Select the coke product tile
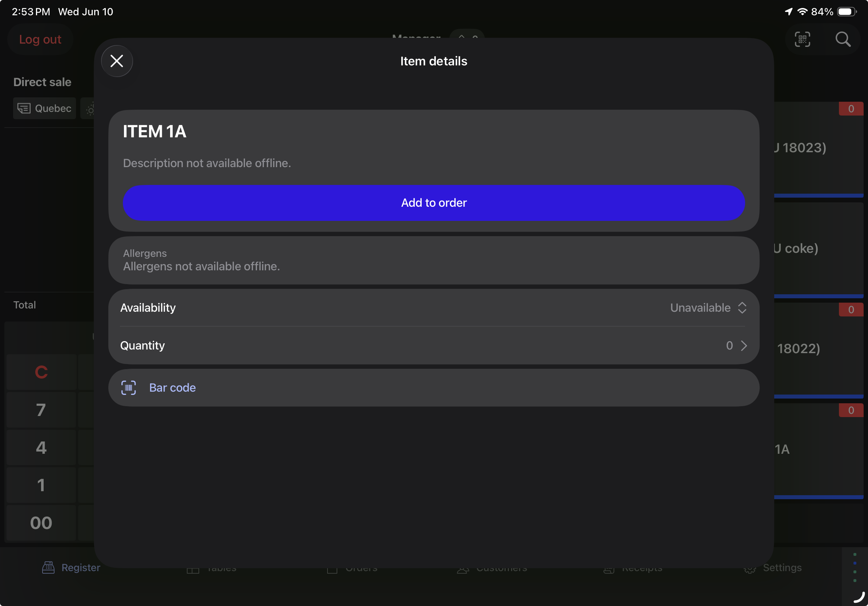The width and height of the screenshot is (868, 606). [x=819, y=250]
